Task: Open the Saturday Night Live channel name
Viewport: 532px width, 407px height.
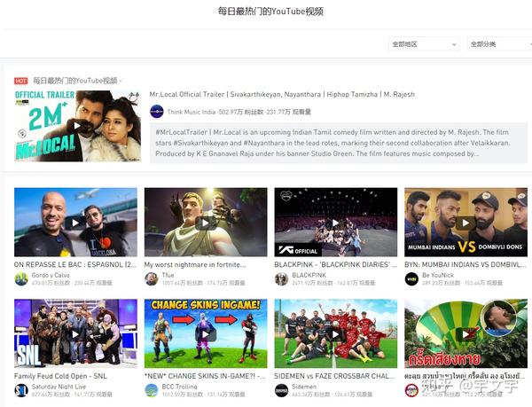Action: 59,387
